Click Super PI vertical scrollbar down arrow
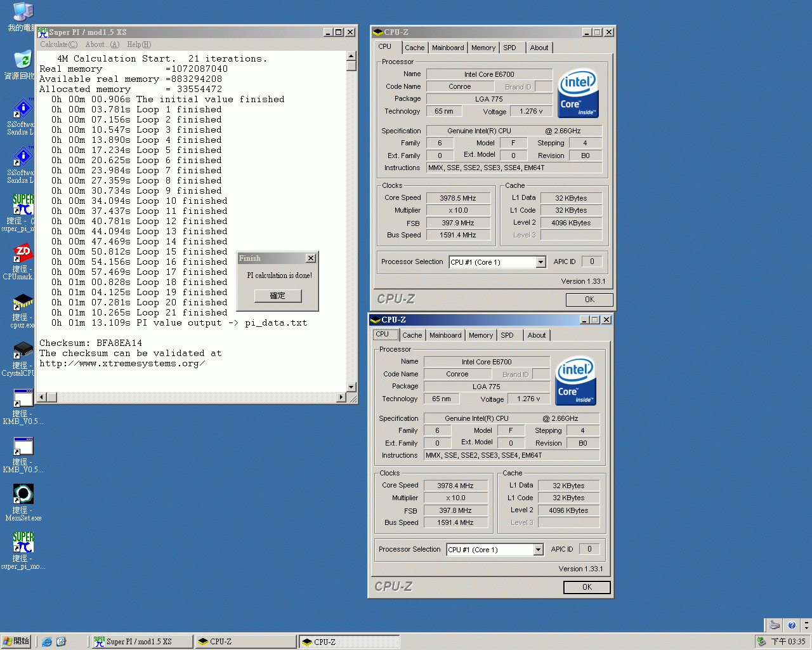The width and height of the screenshot is (812, 650). click(x=351, y=387)
